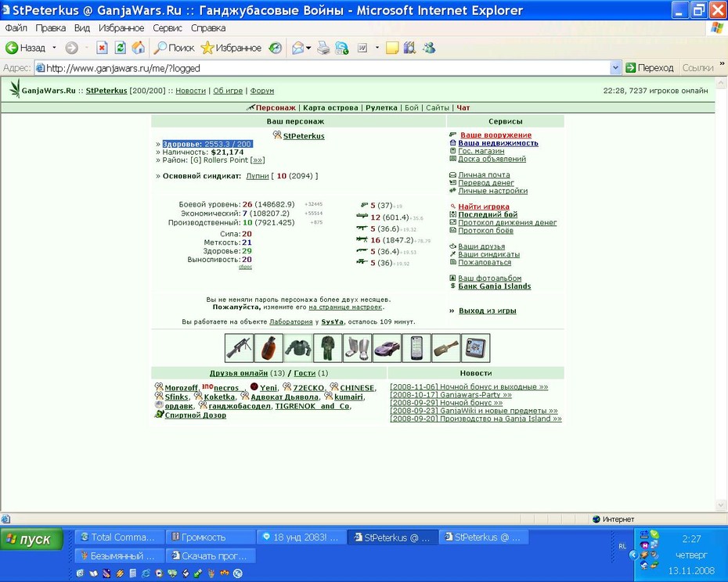728x582 pixels.
Task: Click the Переход go button
Action: click(650, 68)
